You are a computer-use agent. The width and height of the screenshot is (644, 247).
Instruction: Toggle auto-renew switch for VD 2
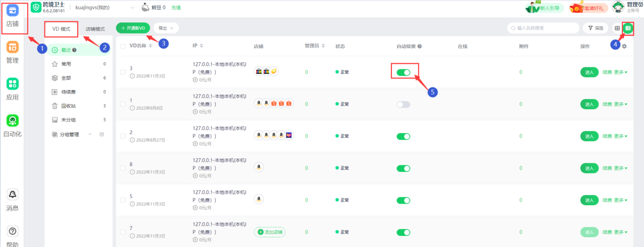pos(404,136)
